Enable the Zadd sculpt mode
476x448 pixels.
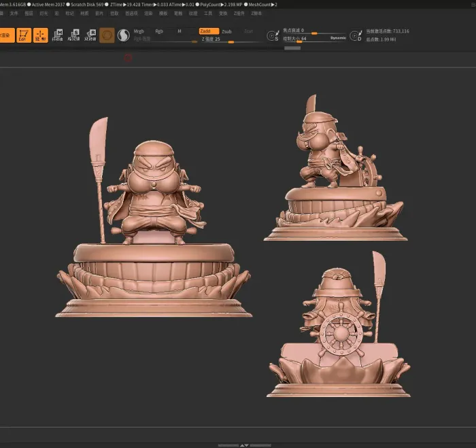(209, 31)
